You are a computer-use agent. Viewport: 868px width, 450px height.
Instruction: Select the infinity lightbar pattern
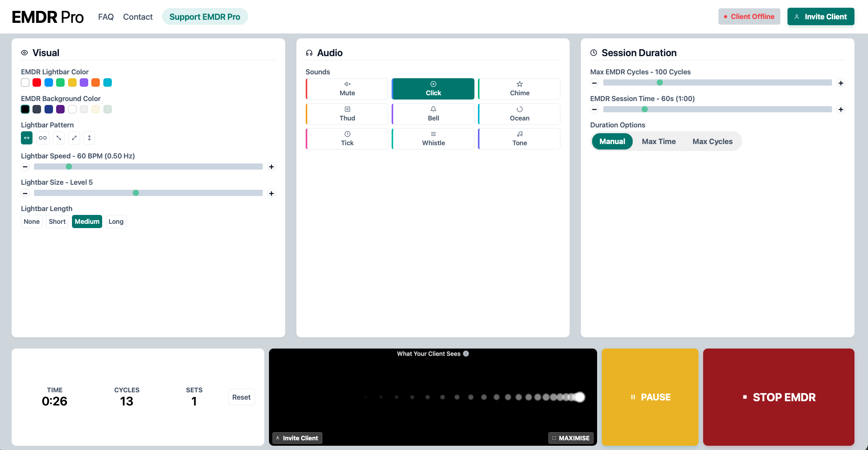click(x=43, y=138)
